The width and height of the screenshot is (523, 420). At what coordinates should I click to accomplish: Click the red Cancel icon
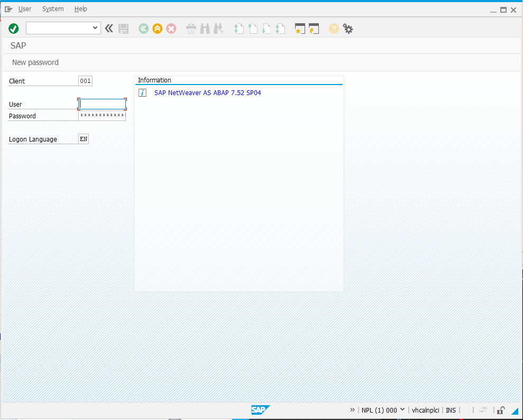coord(171,29)
